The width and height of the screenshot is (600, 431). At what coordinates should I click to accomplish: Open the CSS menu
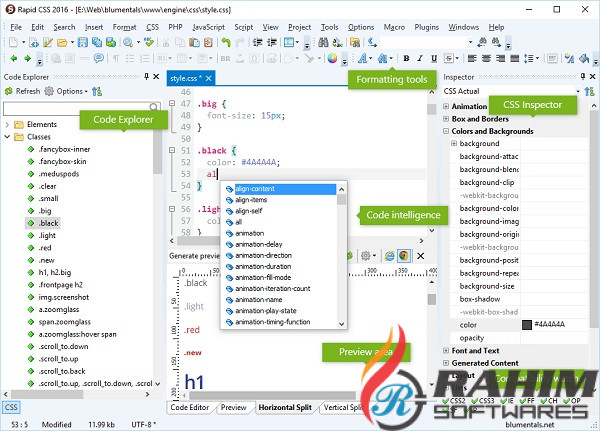click(x=152, y=27)
